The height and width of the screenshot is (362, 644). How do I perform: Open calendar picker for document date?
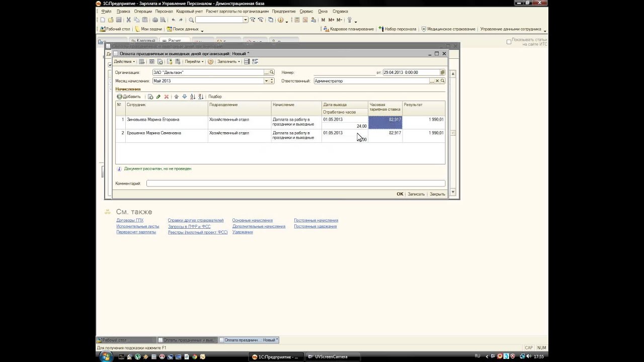pos(442,72)
